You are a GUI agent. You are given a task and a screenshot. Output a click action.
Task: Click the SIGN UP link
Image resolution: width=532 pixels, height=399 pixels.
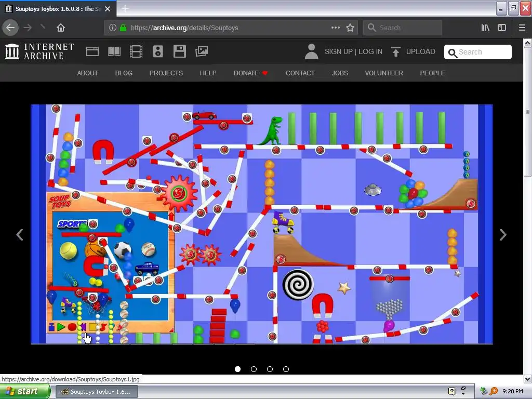click(339, 51)
